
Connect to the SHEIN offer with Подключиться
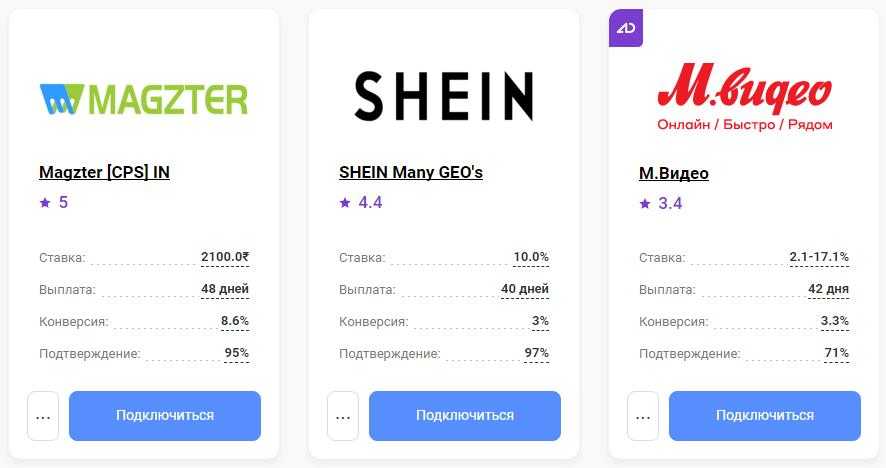click(465, 416)
